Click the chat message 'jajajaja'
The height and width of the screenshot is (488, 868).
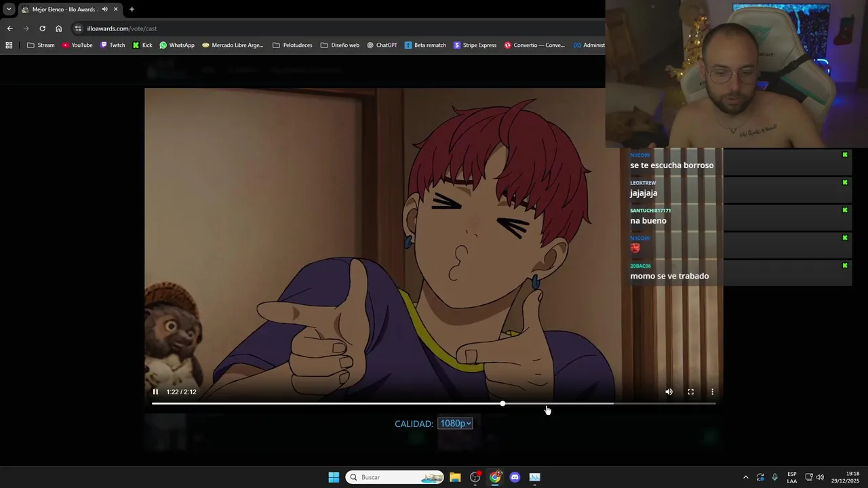[644, 193]
